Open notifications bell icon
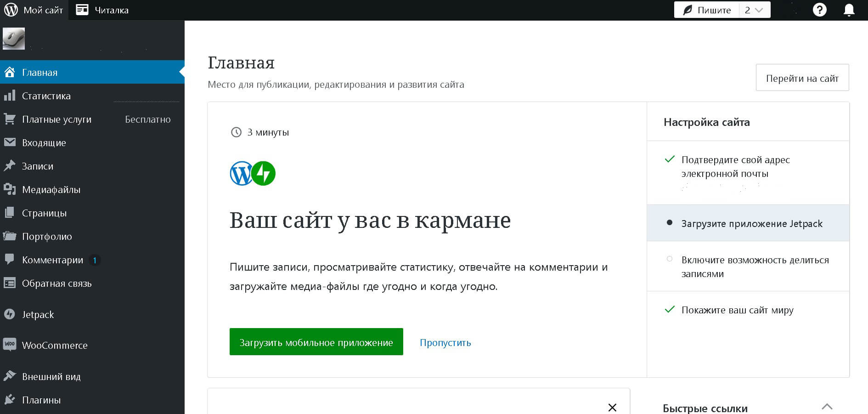 [849, 10]
